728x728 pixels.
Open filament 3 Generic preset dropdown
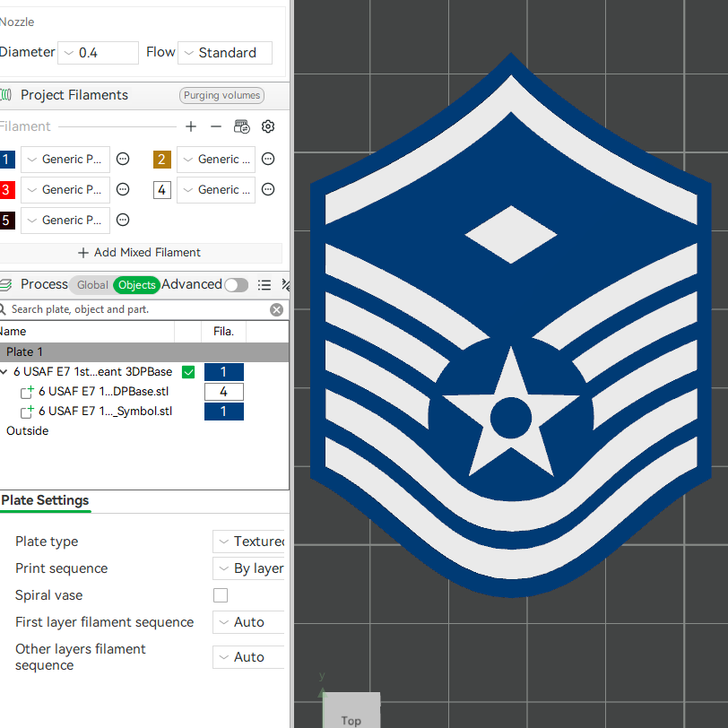(65, 189)
